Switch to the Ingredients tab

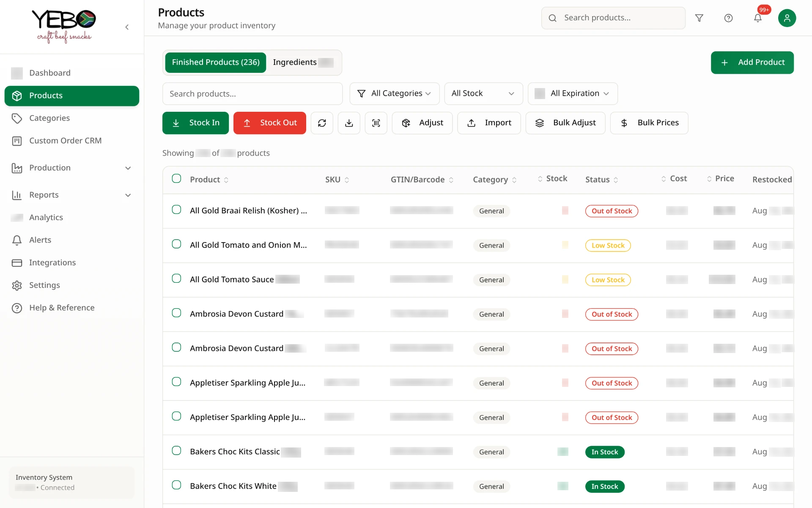pos(303,62)
